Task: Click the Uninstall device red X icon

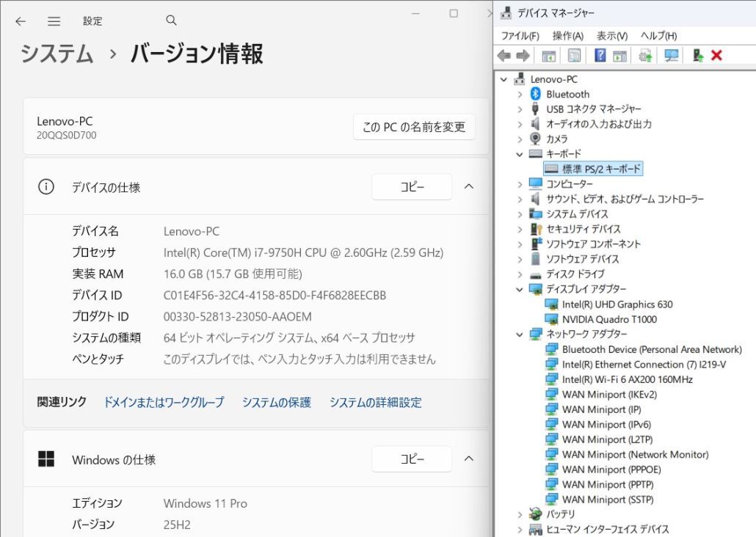Action: pos(716,55)
